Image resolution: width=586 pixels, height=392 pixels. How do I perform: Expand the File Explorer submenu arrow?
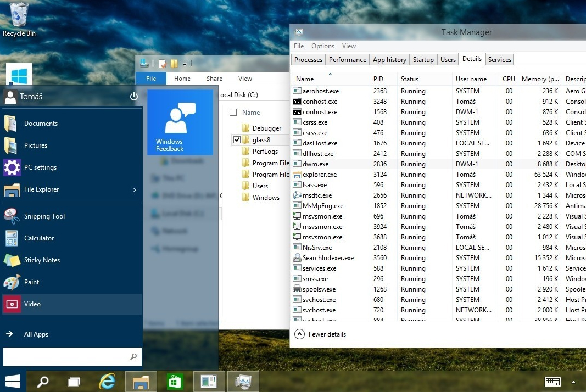(135, 190)
